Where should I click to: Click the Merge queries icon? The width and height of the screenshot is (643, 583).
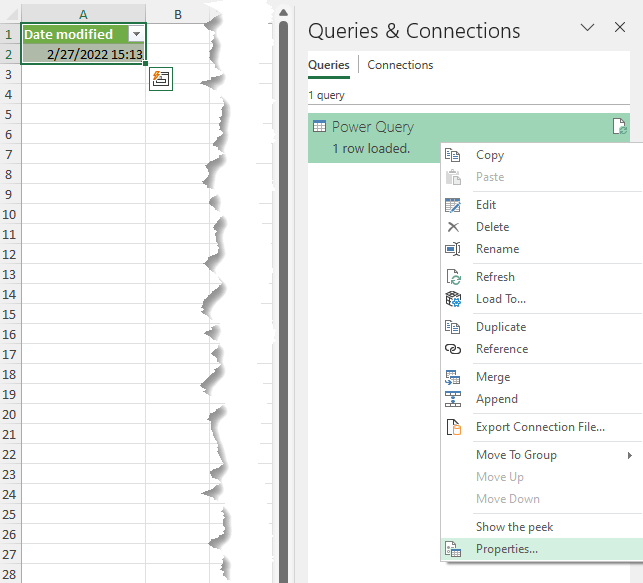coord(453,377)
